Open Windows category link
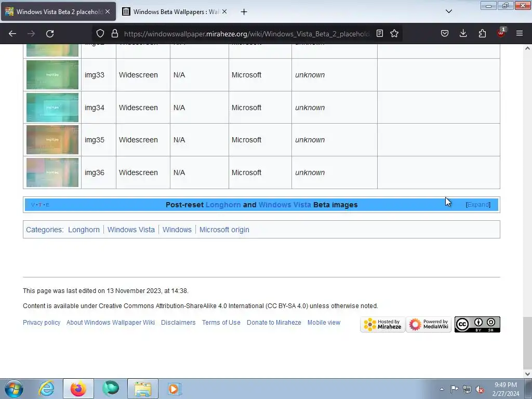The height and width of the screenshot is (399, 532). (177, 230)
